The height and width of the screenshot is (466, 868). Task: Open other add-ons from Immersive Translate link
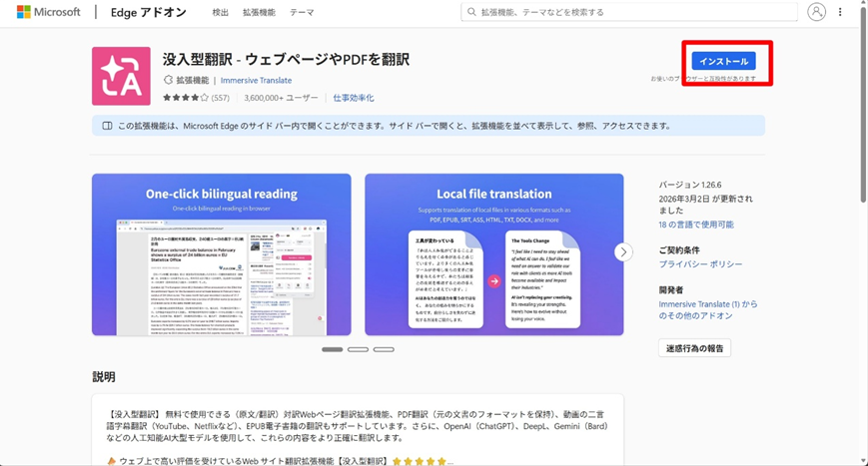[707, 309]
